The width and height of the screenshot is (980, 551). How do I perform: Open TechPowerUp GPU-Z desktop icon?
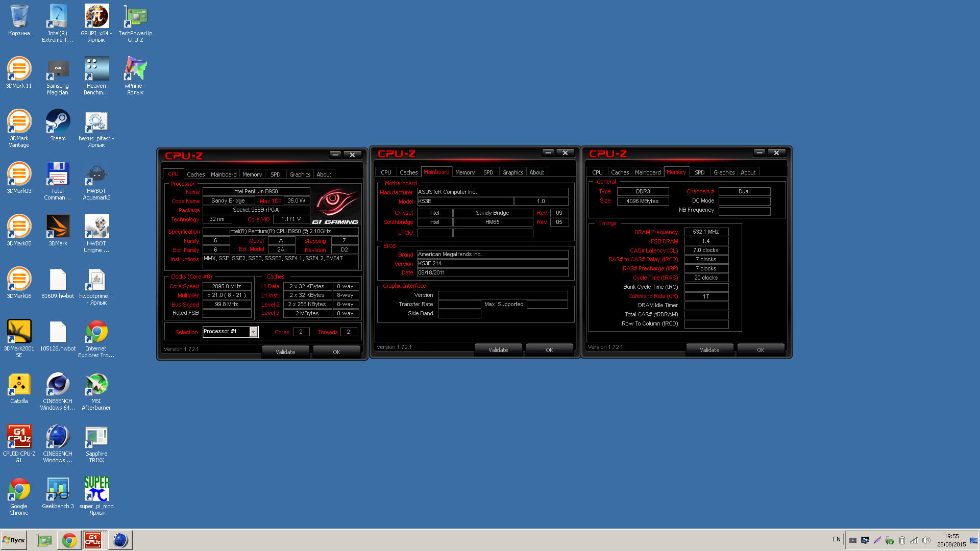[x=135, y=23]
